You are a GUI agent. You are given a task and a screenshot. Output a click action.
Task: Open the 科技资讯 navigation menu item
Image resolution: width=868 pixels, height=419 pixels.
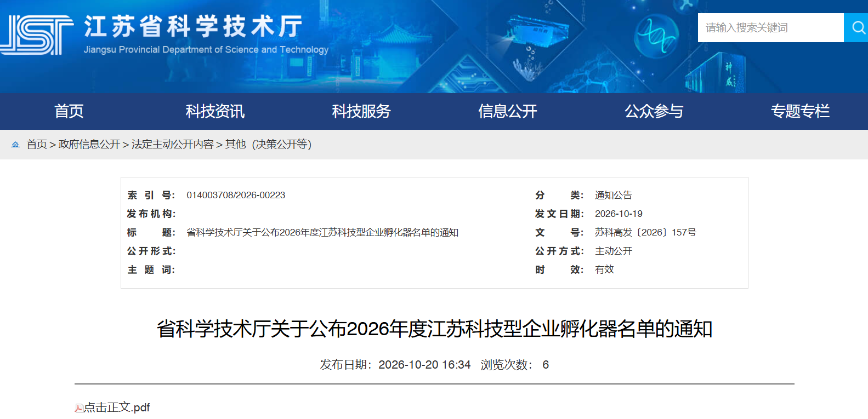pos(215,111)
